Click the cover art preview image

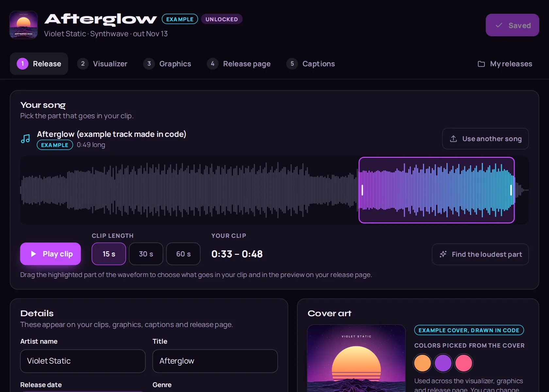coord(356,358)
